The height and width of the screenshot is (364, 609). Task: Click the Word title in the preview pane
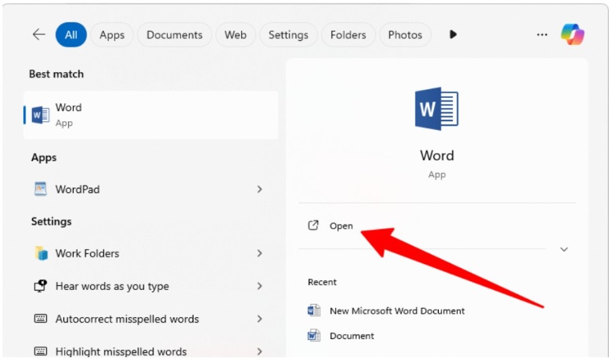tap(437, 156)
